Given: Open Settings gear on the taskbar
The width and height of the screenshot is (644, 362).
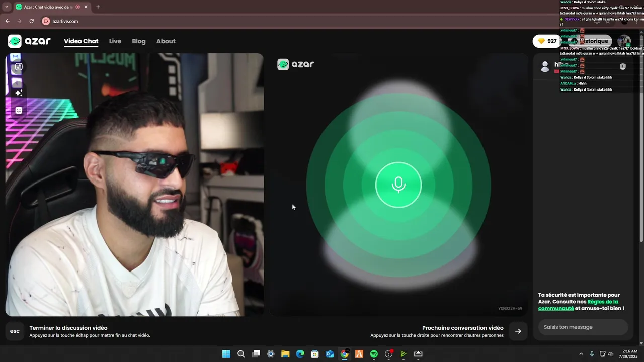Looking at the screenshot, I should click(271, 354).
